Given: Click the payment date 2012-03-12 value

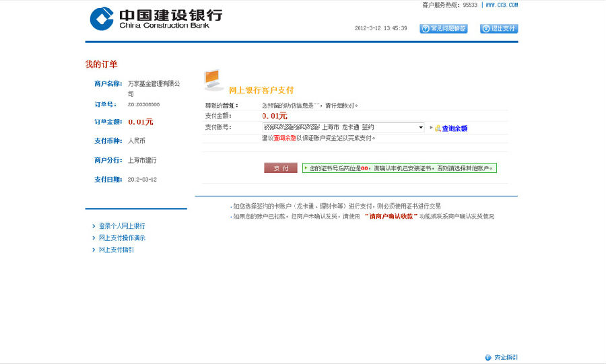Looking at the screenshot, I should click(142, 180).
